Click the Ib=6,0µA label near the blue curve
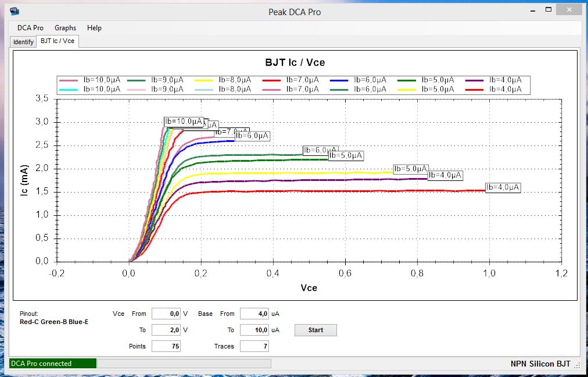This screenshot has width=588, height=377. pyautogui.click(x=252, y=136)
